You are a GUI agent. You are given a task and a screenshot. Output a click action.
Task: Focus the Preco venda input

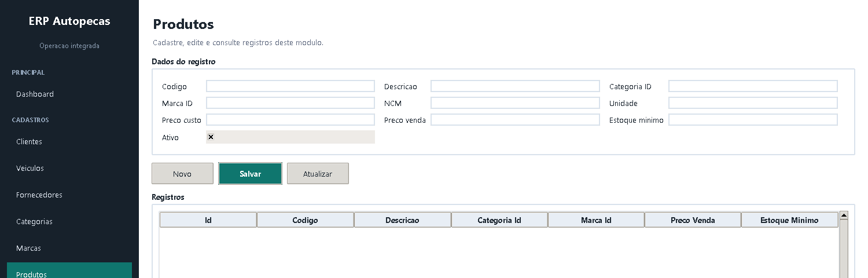tap(515, 120)
